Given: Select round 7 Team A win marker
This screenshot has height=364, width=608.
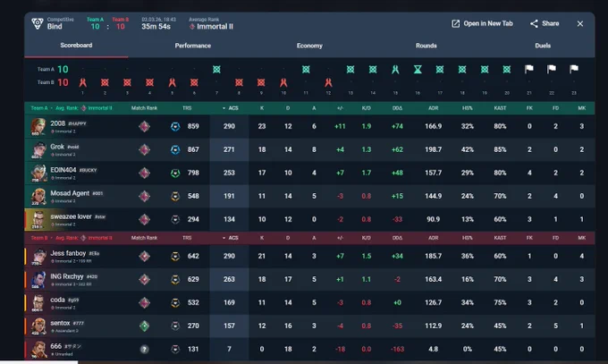Looking at the screenshot, I should tap(216, 70).
